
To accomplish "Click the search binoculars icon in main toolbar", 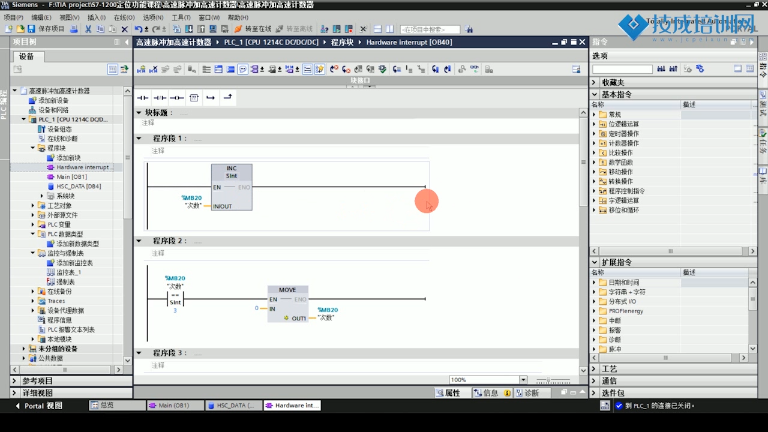I will click(469, 29).
